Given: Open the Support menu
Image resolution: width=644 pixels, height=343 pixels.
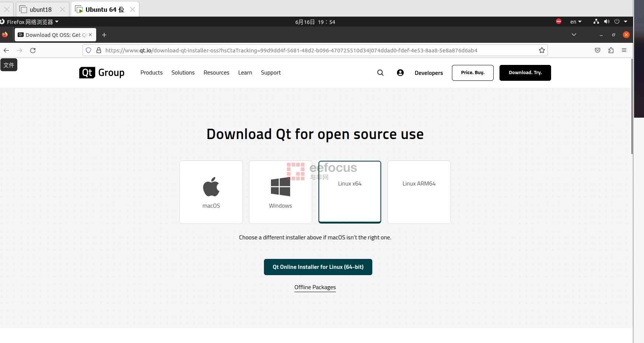Looking at the screenshot, I should click(x=271, y=73).
